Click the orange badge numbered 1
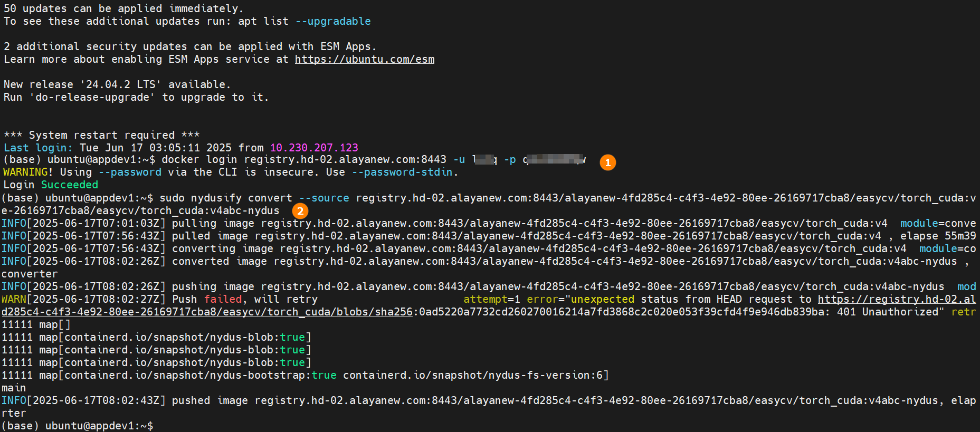Screen dimensions: 980x432 (607, 162)
